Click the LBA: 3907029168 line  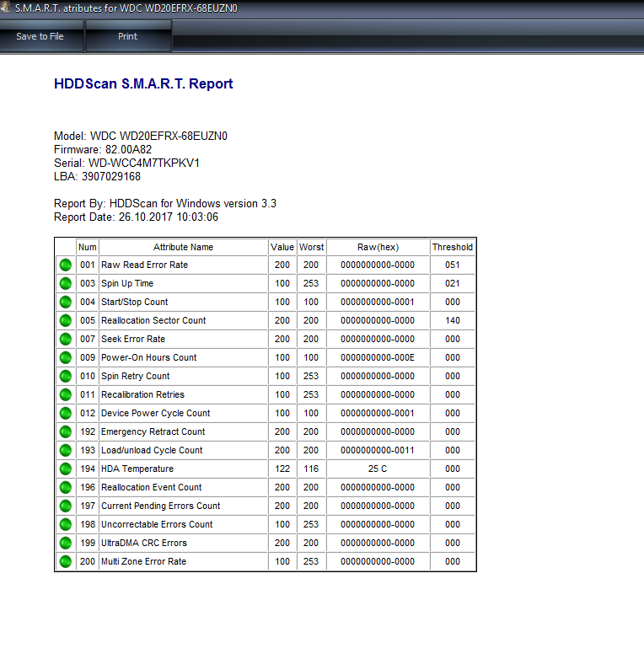click(97, 176)
